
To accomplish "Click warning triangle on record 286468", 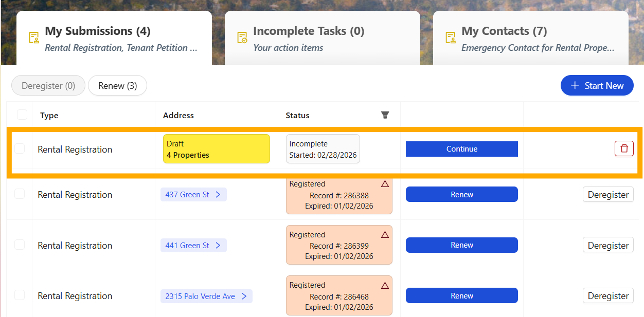I will point(385,285).
